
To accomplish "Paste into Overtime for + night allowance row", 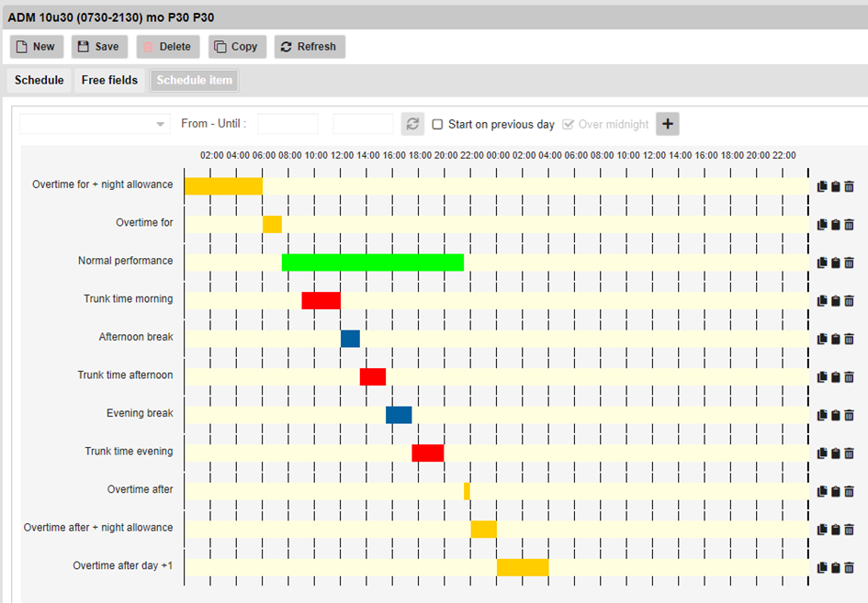I will (x=836, y=186).
